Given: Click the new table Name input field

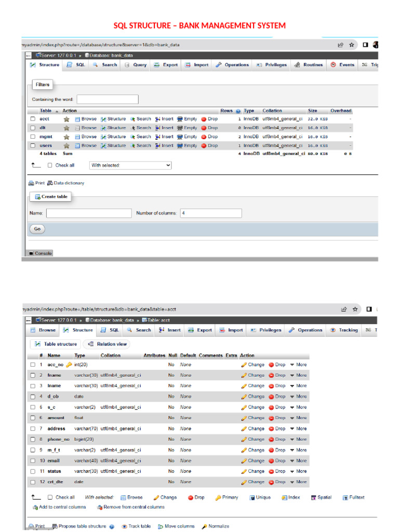Looking at the screenshot, I should pos(89,214).
